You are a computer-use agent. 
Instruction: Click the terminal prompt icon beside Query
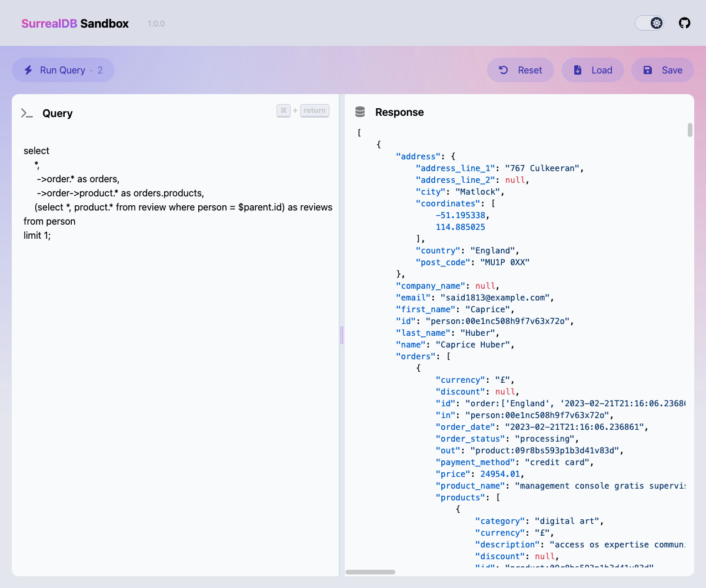pyautogui.click(x=27, y=113)
